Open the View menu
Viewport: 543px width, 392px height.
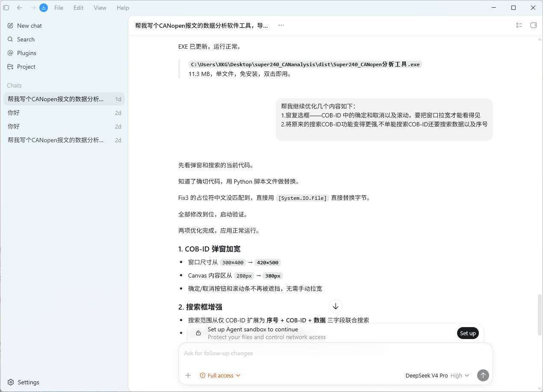click(100, 8)
